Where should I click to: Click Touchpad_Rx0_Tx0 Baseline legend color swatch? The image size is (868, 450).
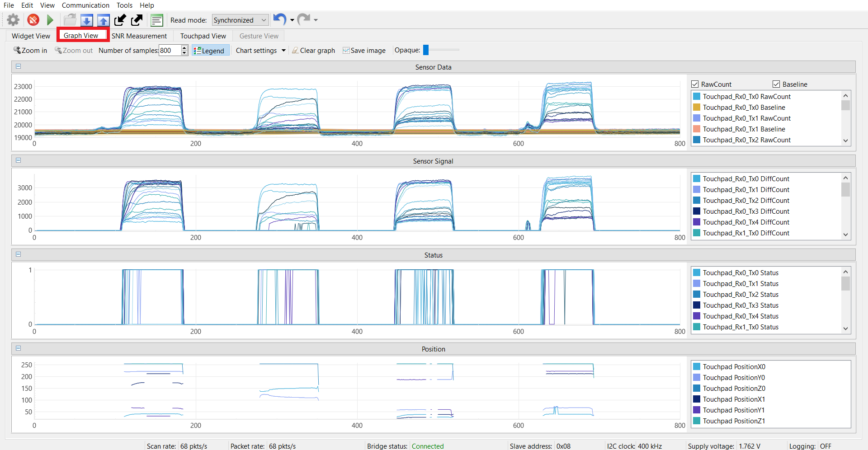697,107
